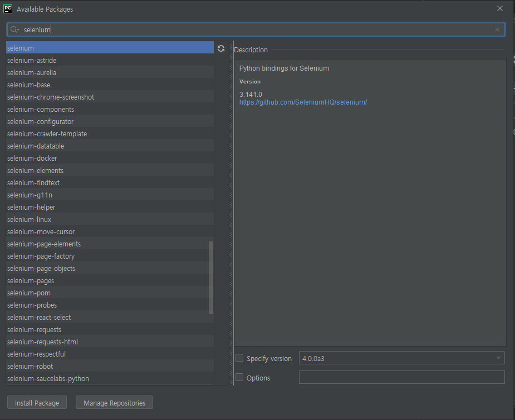This screenshot has width=515, height=420.
Task: Click the Options text input field
Action: pos(401,377)
